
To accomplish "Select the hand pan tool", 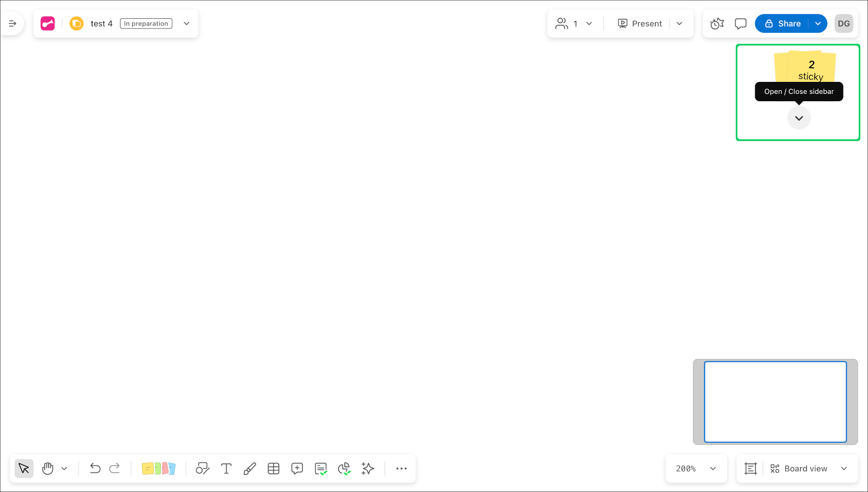I will (47, 468).
